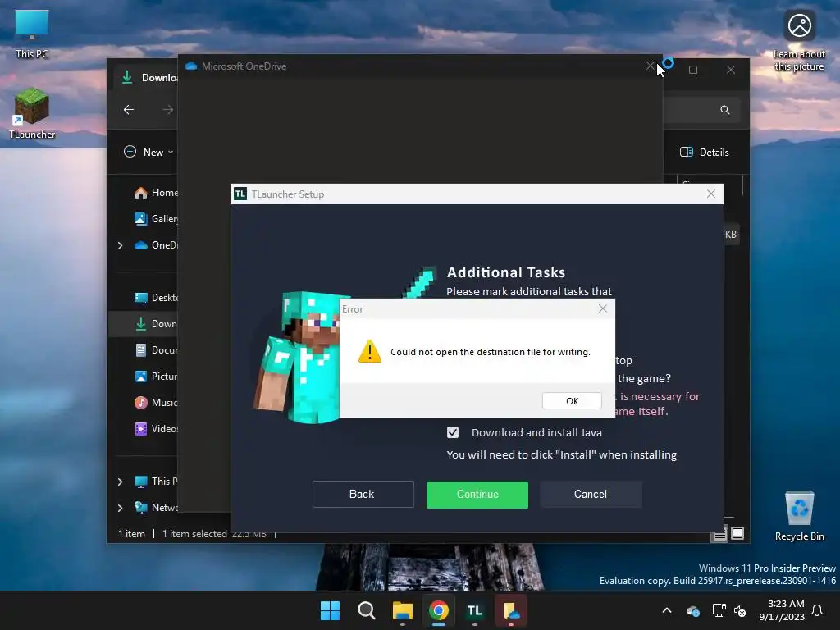
Task: Close the File Explorer window
Action: [731, 70]
